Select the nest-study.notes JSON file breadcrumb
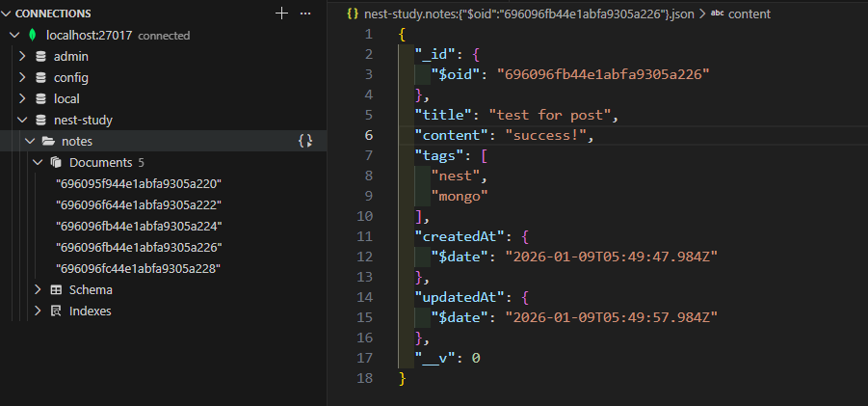868x406 pixels. 519,14
